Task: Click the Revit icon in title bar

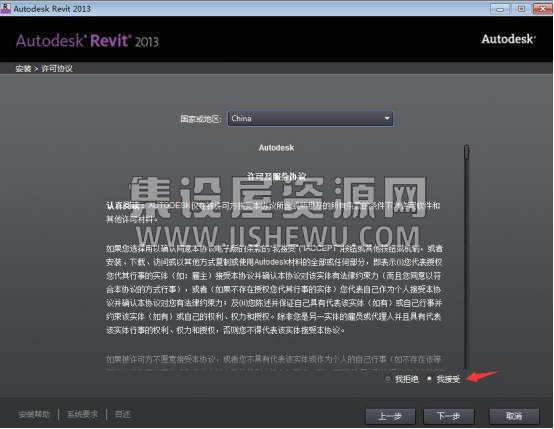Action: (6, 8)
